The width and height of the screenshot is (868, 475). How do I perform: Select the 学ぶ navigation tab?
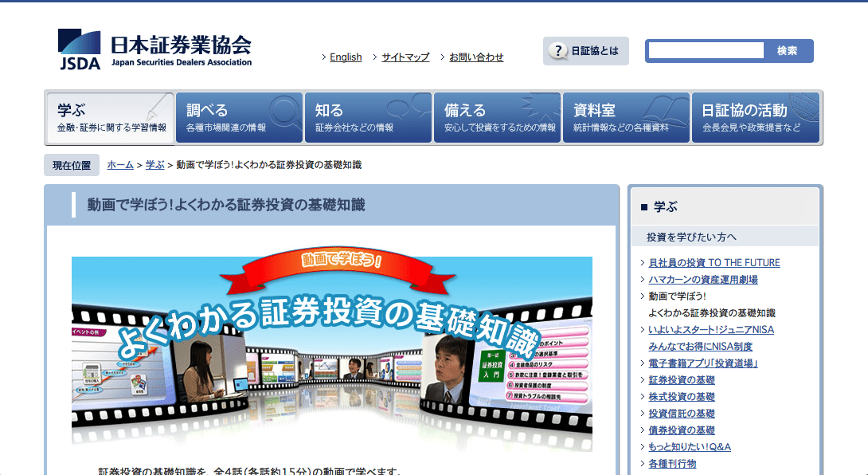(x=110, y=118)
